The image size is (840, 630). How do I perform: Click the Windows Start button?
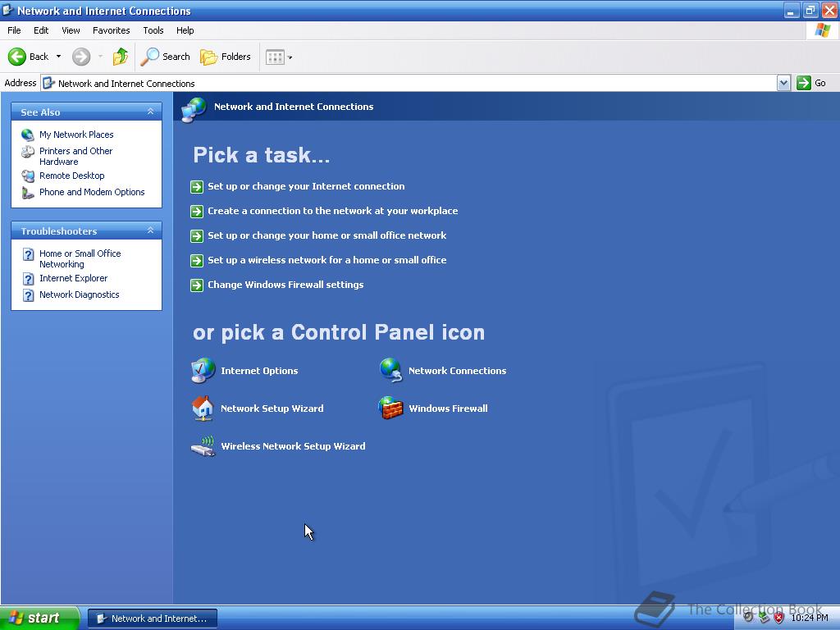tap(39, 619)
